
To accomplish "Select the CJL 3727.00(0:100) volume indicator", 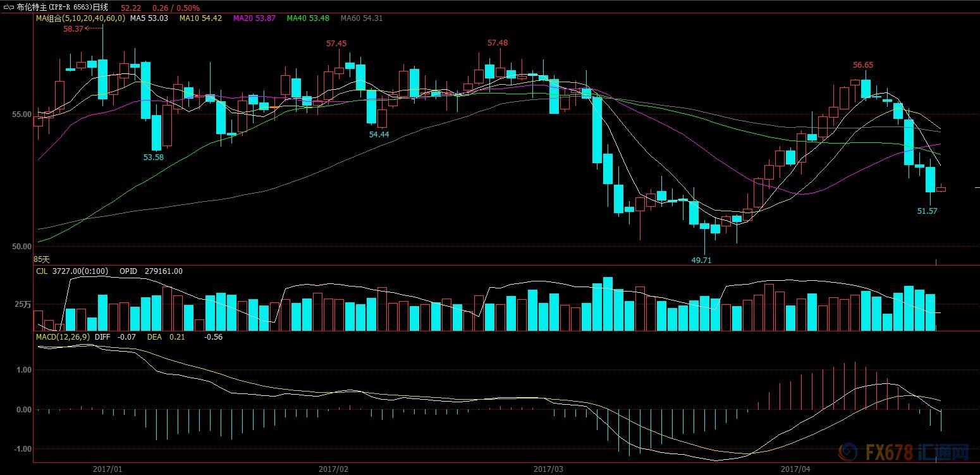I will [x=72, y=271].
